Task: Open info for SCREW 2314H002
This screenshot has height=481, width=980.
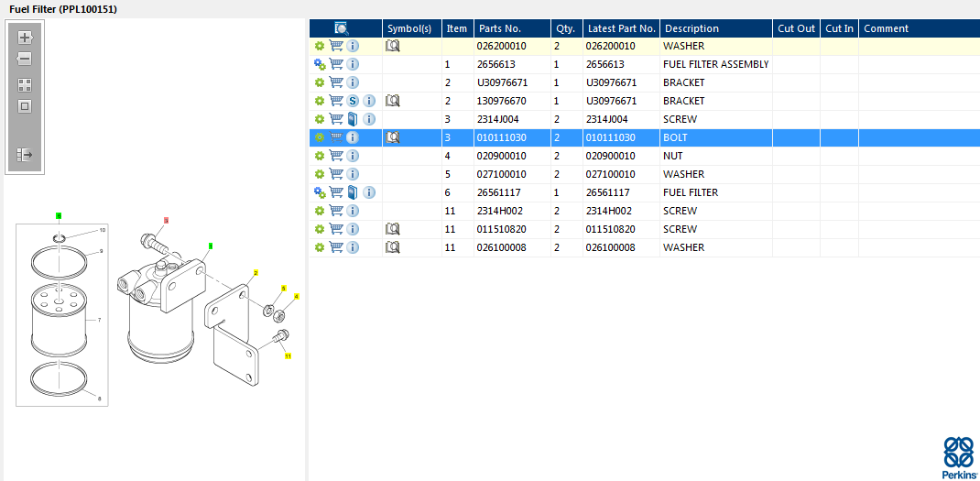Action: [353, 211]
